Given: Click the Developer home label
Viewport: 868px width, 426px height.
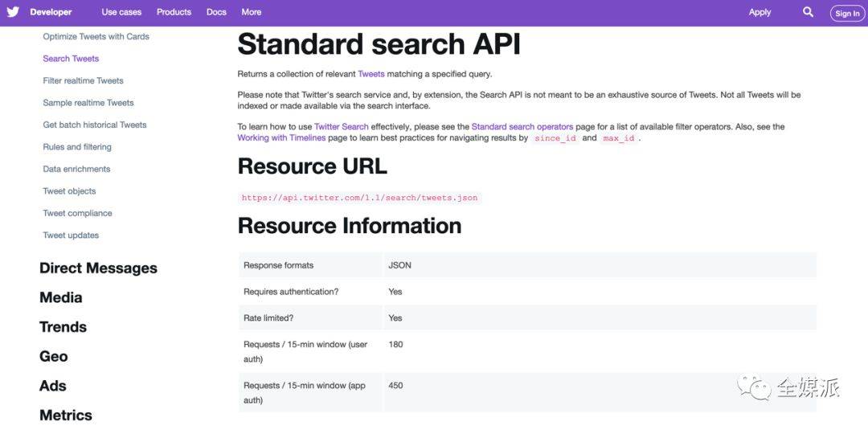Looking at the screenshot, I should coord(51,12).
